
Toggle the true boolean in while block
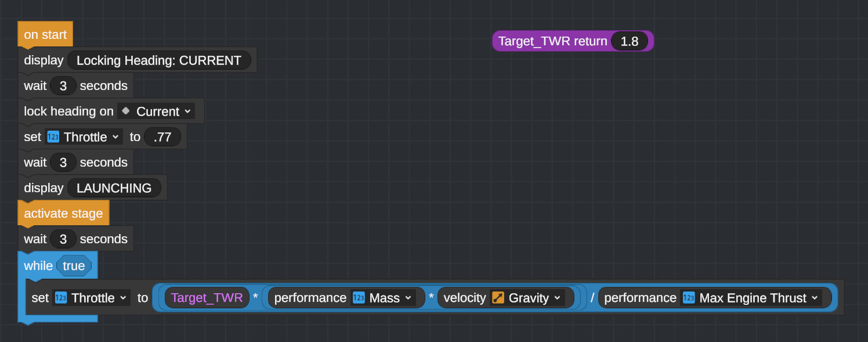(x=74, y=266)
